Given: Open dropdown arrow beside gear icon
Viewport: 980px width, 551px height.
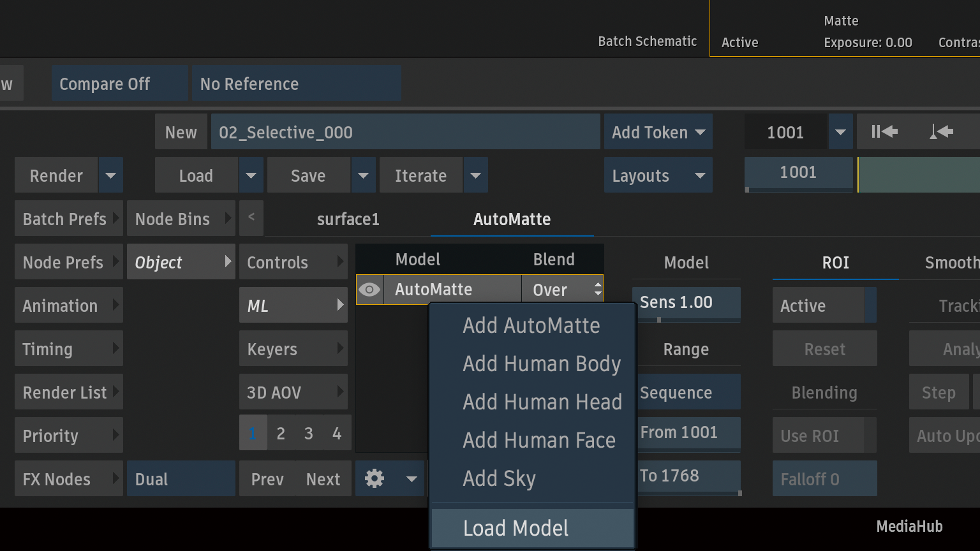Looking at the screenshot, I should tap(412, 479).
